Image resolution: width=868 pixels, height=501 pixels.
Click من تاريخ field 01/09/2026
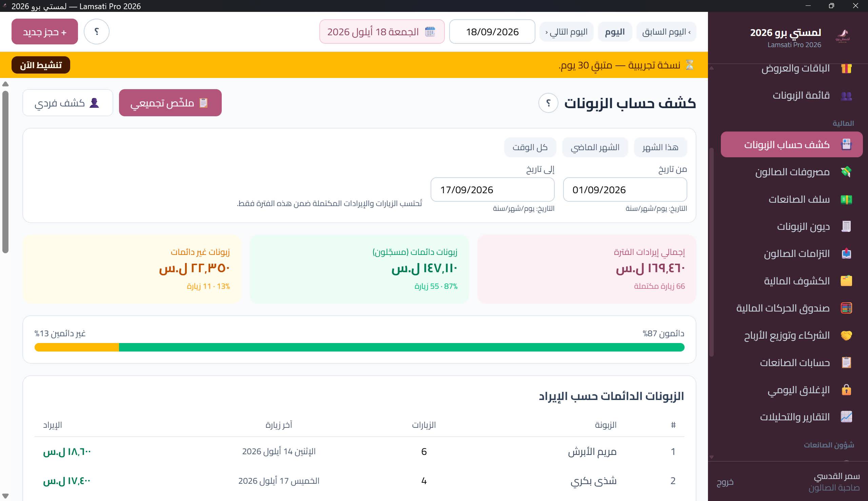pos(625,189)
